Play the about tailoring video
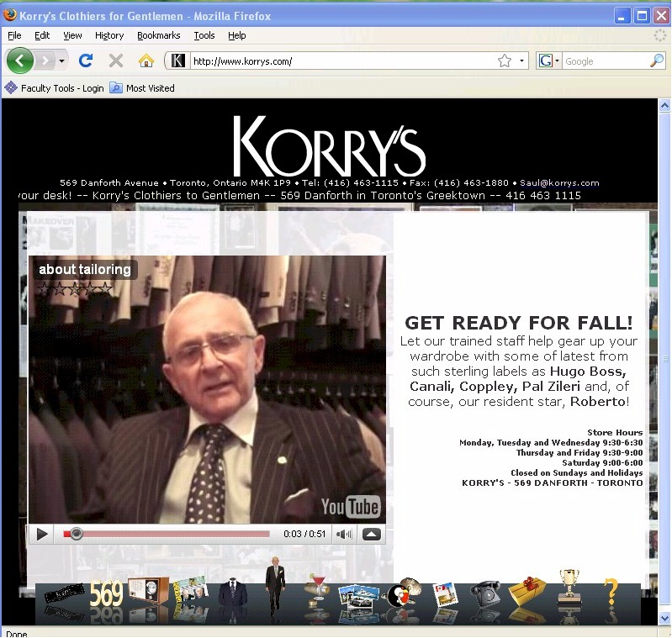The width and height of the screenshot is (672, 638). pyautogui.click(x=42, y=534)
